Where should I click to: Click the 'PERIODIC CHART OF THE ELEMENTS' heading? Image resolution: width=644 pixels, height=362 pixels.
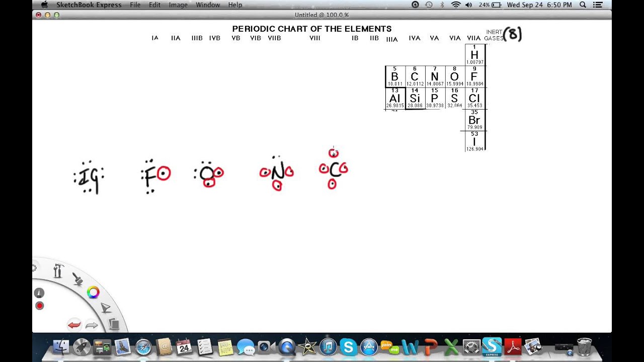pyautogui.click(x=312, y=29)
